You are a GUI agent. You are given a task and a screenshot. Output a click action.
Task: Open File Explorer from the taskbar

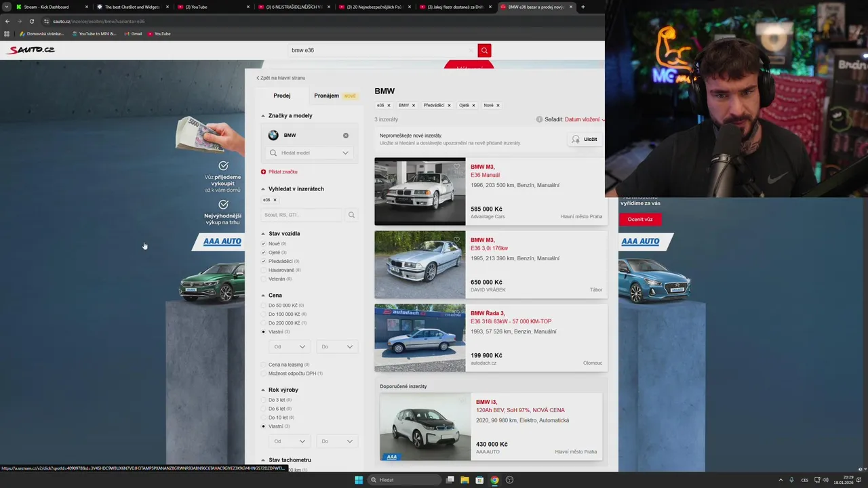(x=465, y=480)
